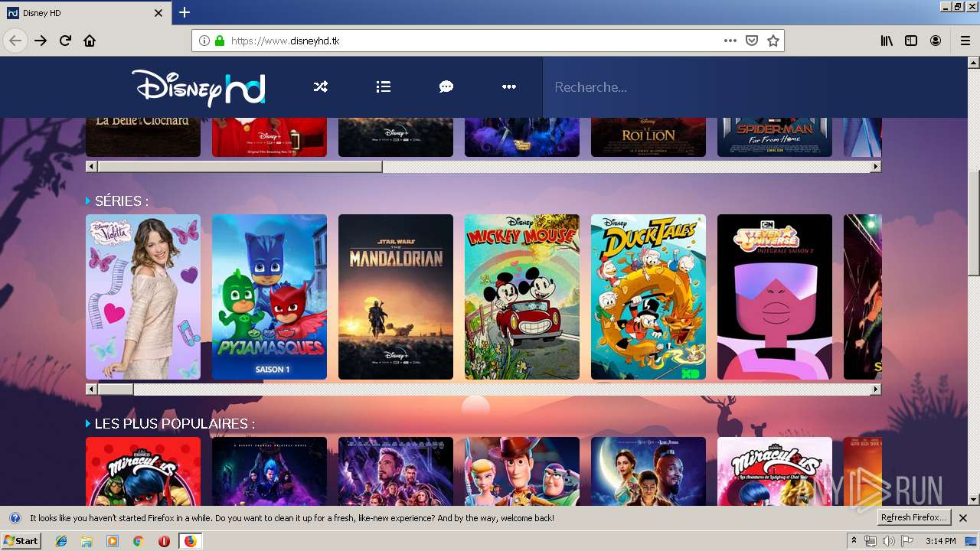Click the taskbar clock 3:14 PM
The image size is (980, 551).
tap(940, 541)
